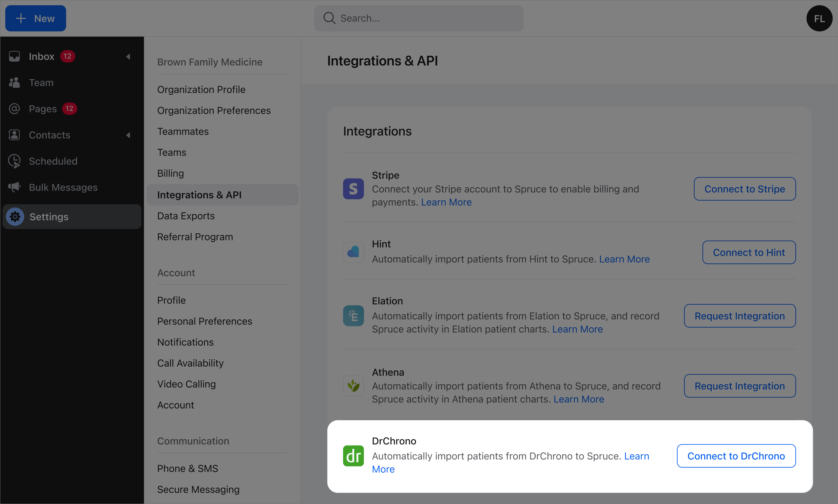The width and height of the screenshot is (838, 504).
Task: Open Account settings item
Action: pos(176,405)
